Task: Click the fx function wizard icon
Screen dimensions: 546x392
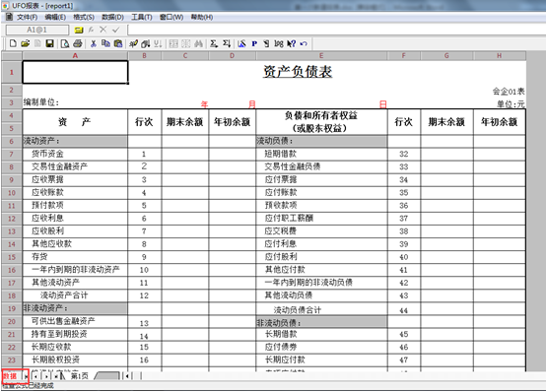Action: (91, 30)
